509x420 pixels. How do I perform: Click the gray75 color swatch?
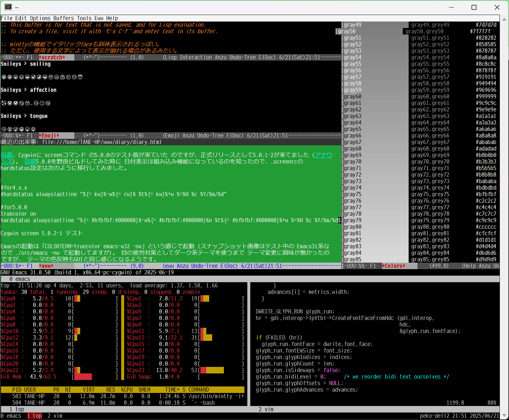pyautogui.click(x=376, y=194)
